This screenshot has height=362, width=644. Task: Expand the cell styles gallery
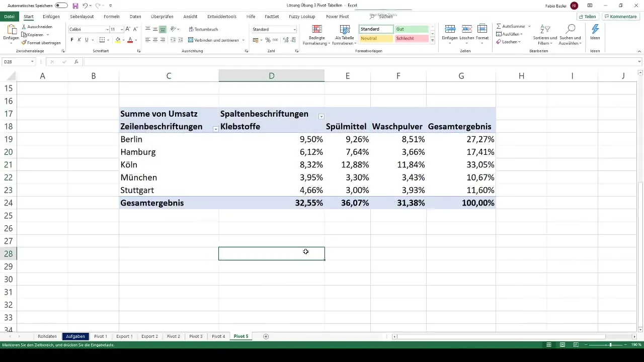(x=433, y=41)
